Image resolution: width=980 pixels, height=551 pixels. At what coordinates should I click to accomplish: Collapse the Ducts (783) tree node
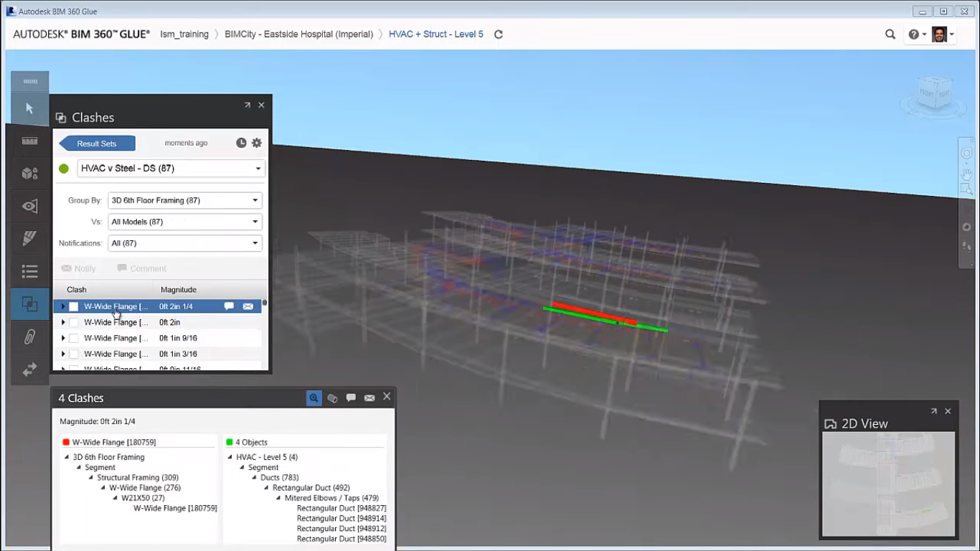[x=254, y=478]
